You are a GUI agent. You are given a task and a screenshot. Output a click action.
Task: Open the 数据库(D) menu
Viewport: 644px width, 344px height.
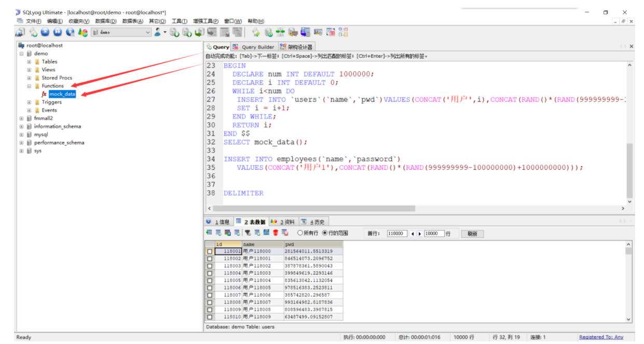(106, 21)
